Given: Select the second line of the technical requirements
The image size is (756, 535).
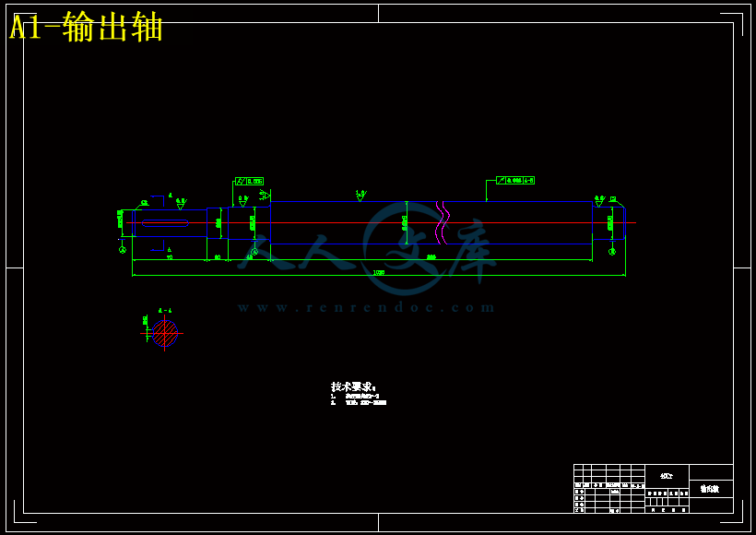Looking at the screenshot, I should 359,403.
